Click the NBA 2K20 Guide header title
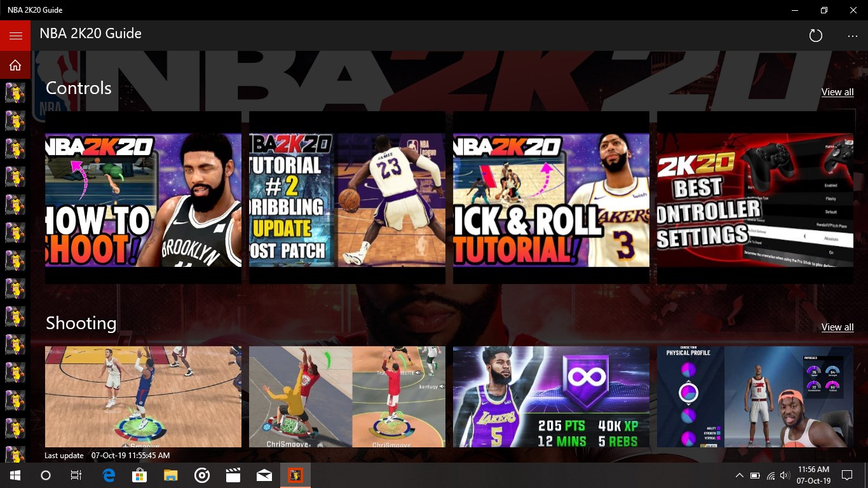868x488 pixels. [90, 34]
